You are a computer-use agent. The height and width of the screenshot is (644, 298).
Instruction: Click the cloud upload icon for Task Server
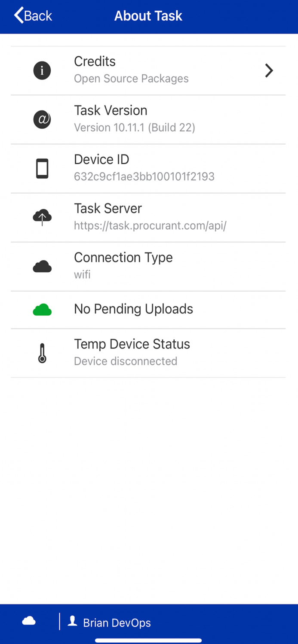point(42,217)
